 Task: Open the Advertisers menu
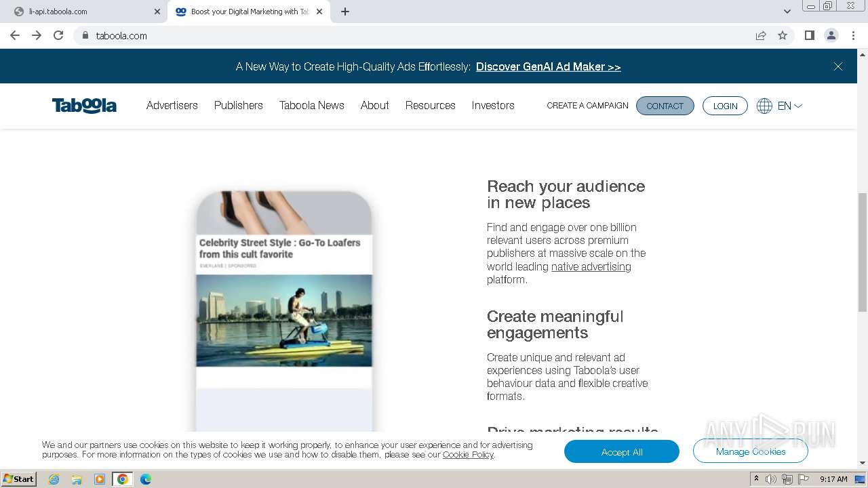coord(172,105)
